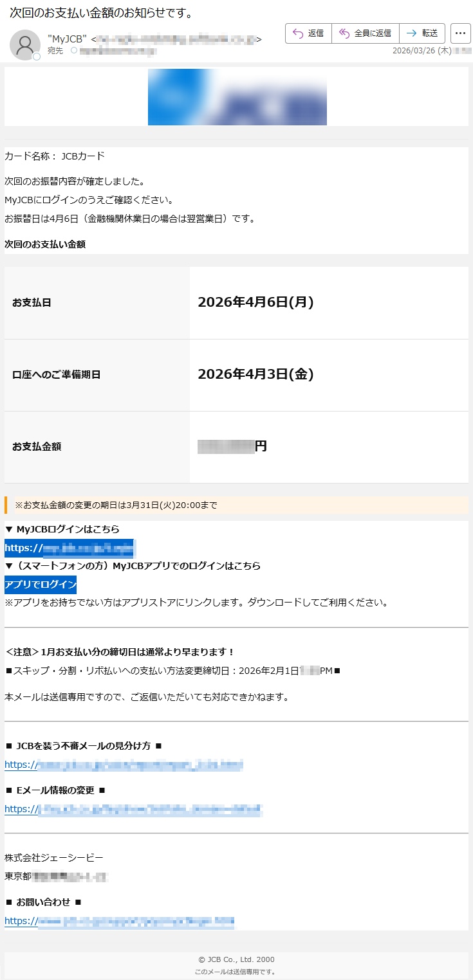Forward this email with 転送
The image size is (473, 980).
(422, 33)
